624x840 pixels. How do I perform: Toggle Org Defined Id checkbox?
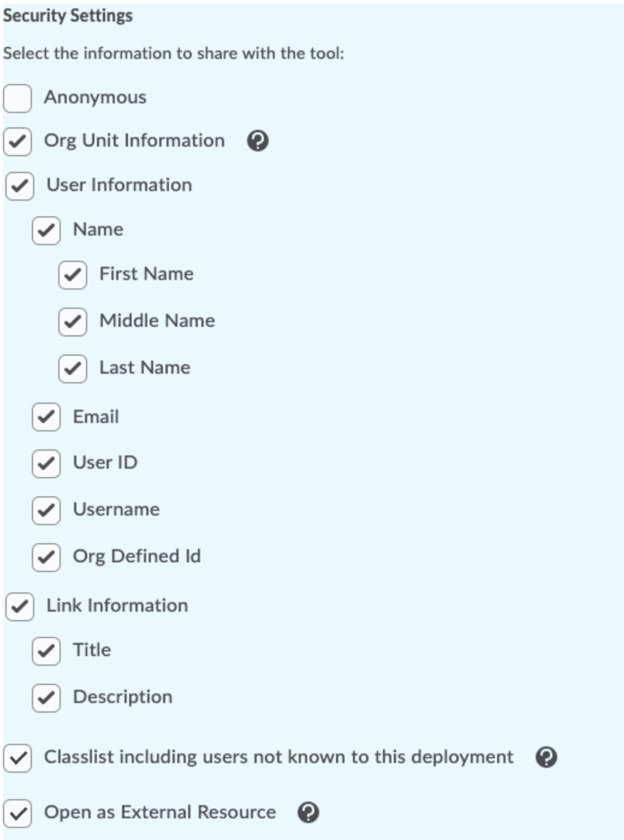point(46,557)
